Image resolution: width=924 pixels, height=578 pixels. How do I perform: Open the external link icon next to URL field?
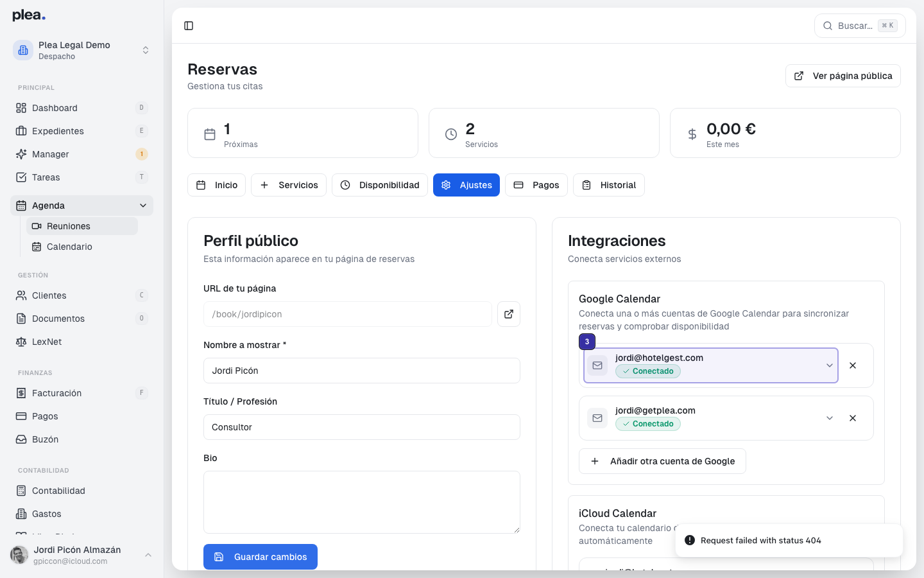point(508,314)
